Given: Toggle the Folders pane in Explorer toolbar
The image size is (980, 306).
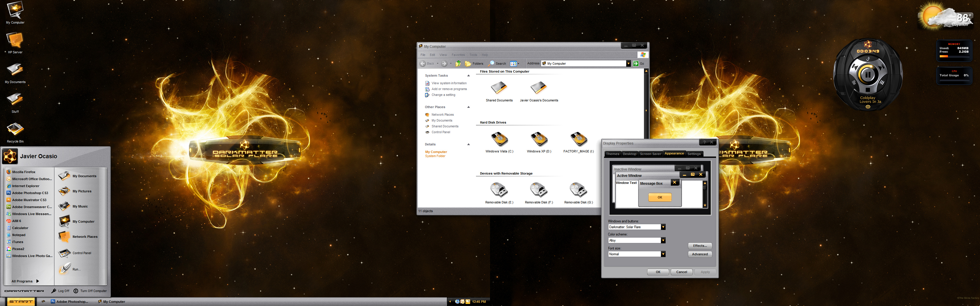Looking at the screenshot, I should [x=474, y=64].
